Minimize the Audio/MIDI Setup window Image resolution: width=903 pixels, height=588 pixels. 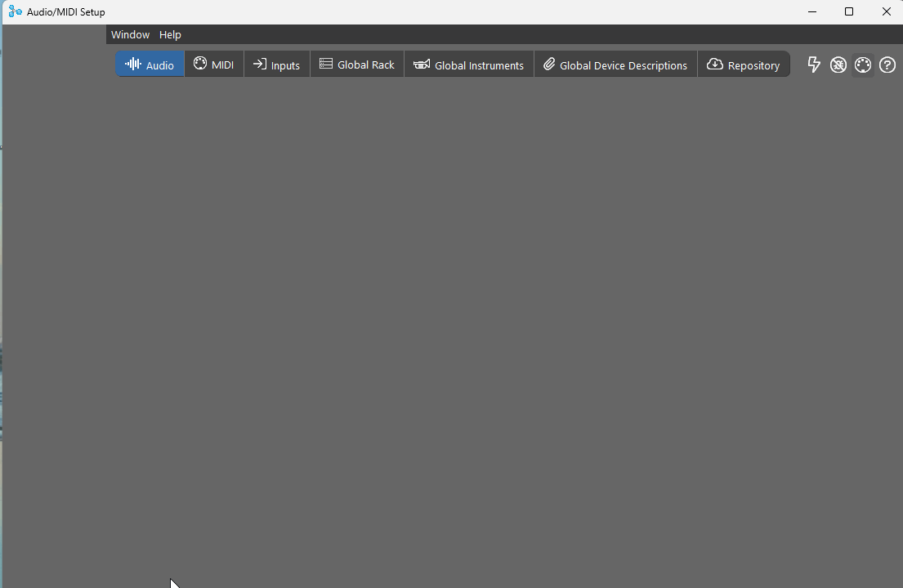(812, 11)
